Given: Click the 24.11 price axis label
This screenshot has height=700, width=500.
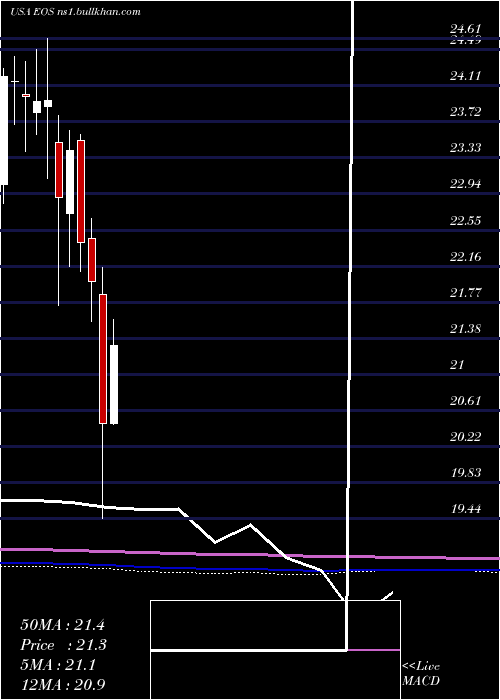Looking at the screenshot, I should 465,76.
